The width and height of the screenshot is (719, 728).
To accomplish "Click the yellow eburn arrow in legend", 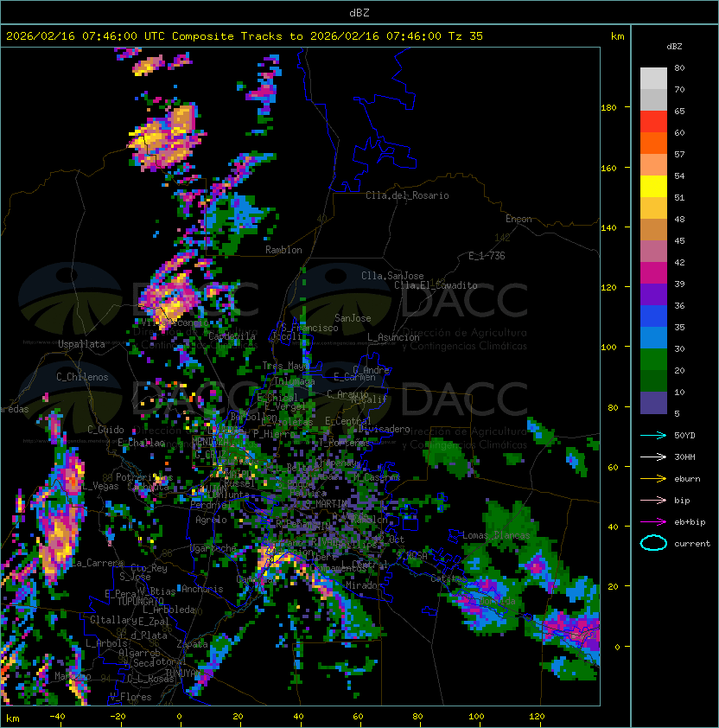I will (x=653, y=479).
